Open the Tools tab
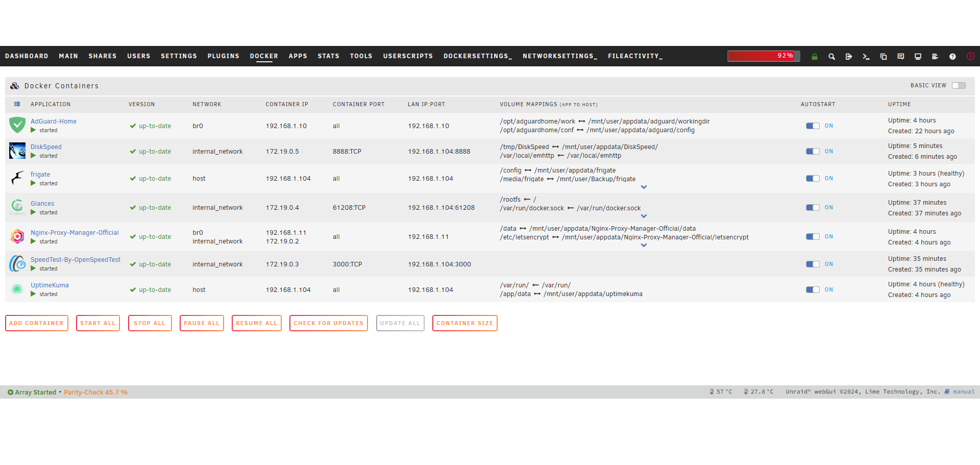This screenshot has height=465, width=980. [361, 56]
